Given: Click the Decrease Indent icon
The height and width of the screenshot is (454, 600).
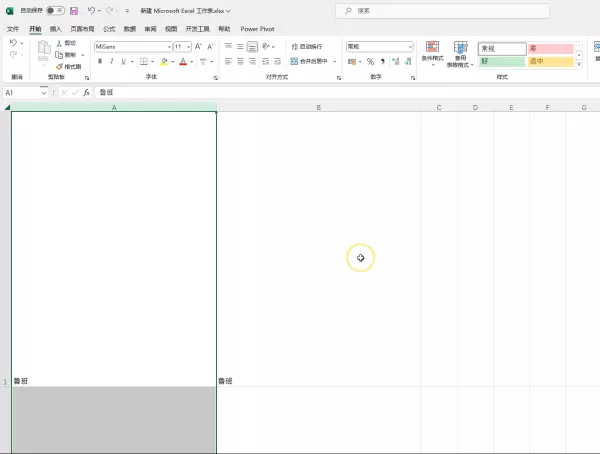Looking at the screenshot, I should click(x=266, y=61).
